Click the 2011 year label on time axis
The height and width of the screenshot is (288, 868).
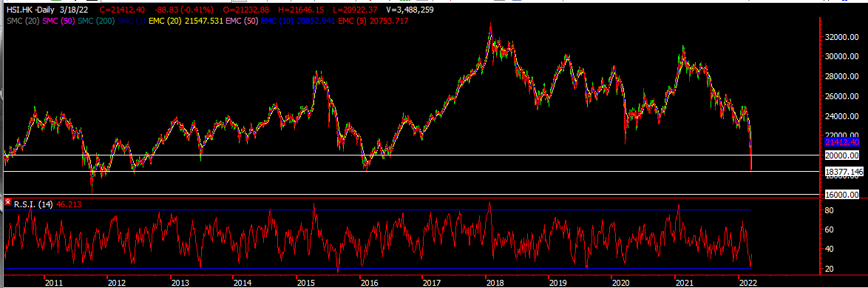(x=53, y=283)
